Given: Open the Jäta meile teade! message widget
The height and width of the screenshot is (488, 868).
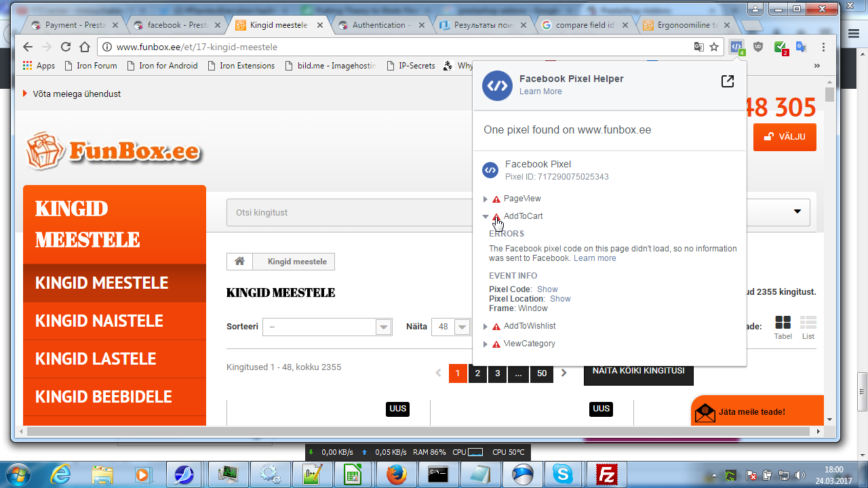Looking at the screenshot, I should (x=757, y=411).
